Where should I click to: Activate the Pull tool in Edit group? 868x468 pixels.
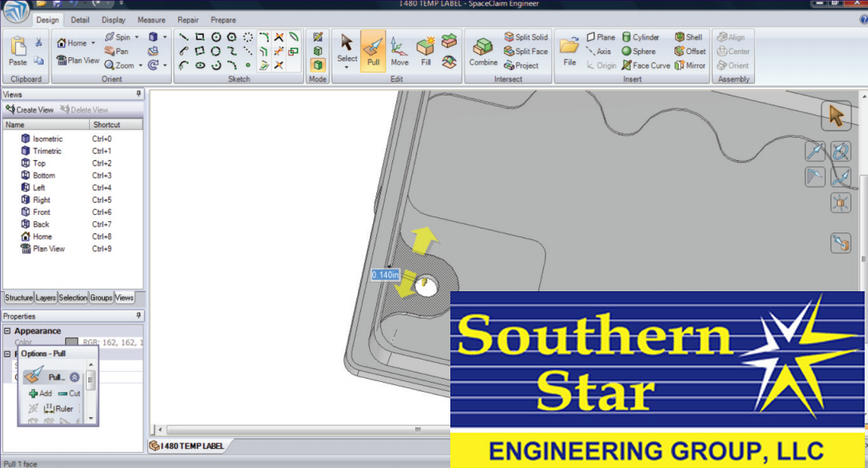tap(372, 51)
